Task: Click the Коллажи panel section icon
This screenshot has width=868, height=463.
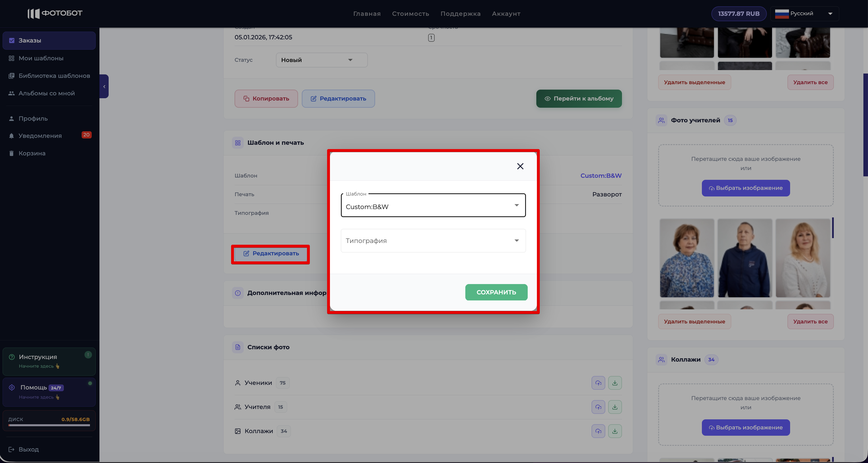Action: (661, 360)
